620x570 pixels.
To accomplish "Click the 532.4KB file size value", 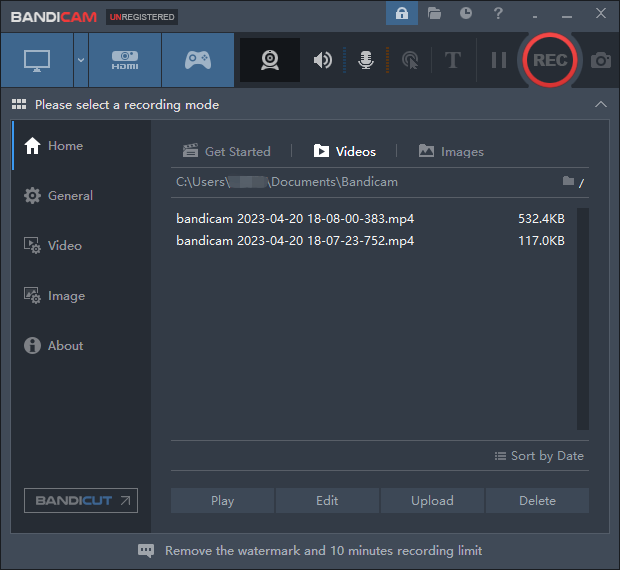I will click(541, 219).
